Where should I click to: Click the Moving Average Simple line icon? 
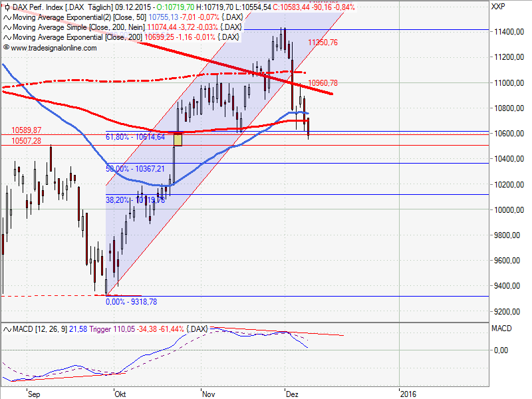pyautogui.click(x=6, y=27)
